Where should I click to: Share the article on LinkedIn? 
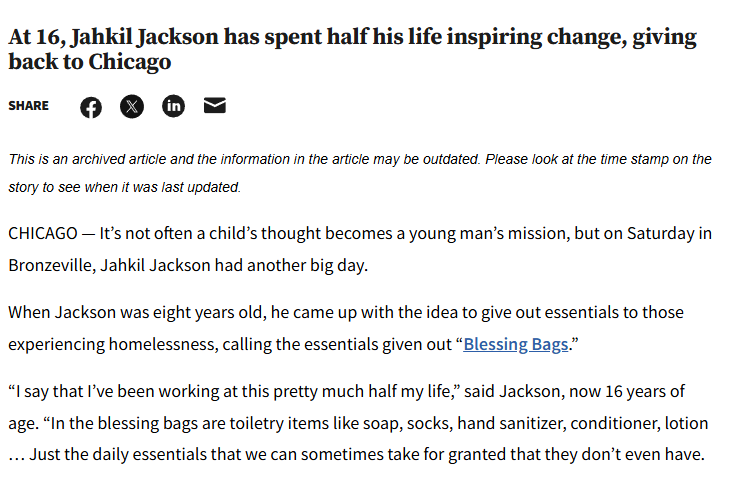point(174,106)
